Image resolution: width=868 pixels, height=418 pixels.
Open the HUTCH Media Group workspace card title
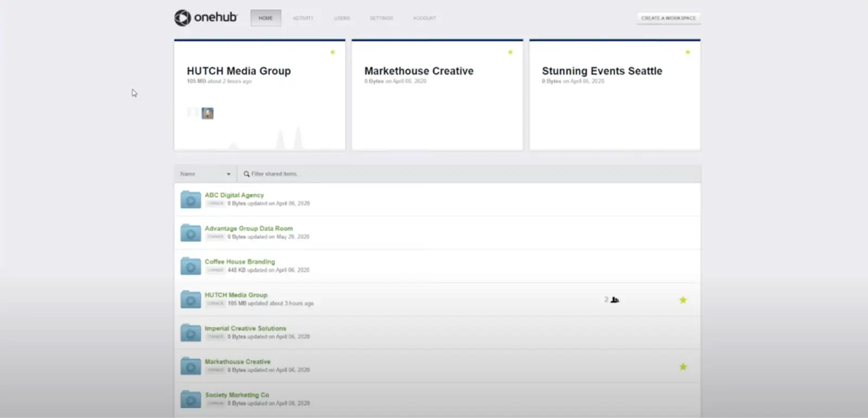(239, 71)
